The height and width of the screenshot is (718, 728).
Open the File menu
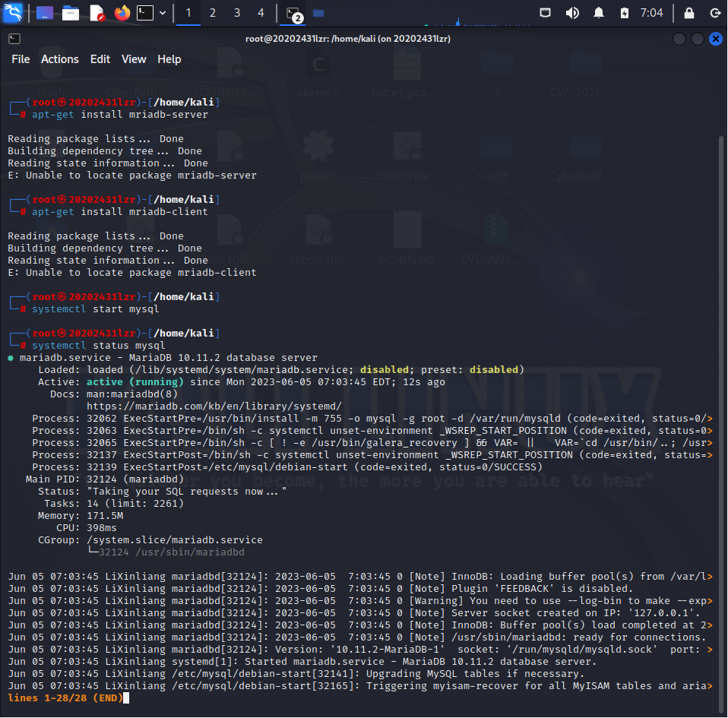[21, 59]
